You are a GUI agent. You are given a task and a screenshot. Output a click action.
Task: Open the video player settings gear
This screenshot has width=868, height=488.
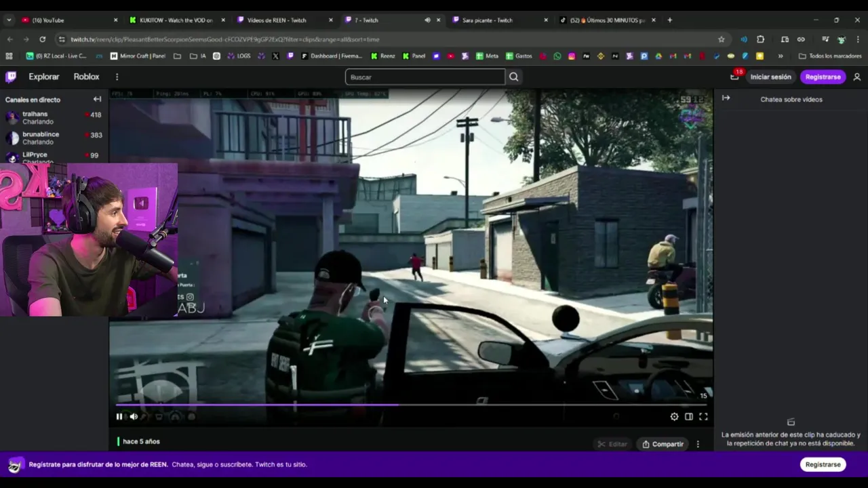674,417
